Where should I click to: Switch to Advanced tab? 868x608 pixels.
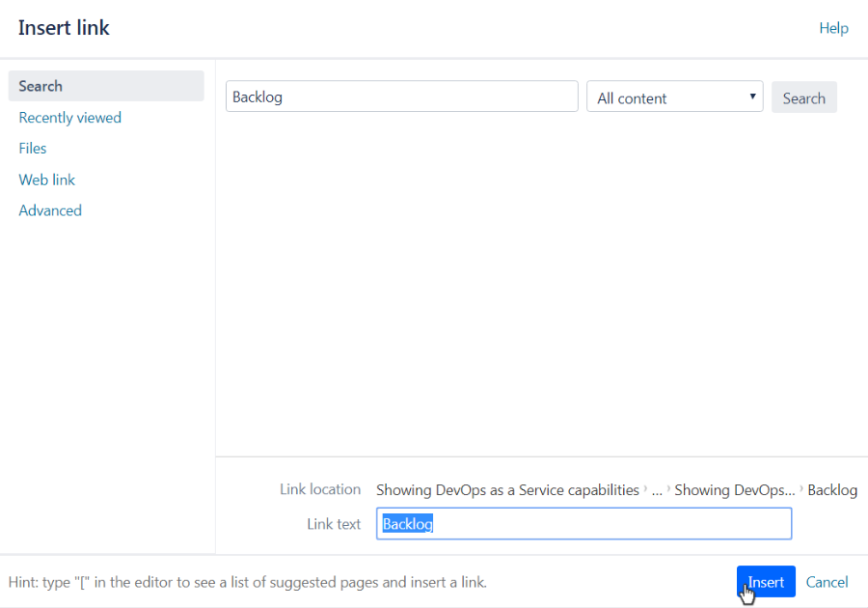(50, 210)
